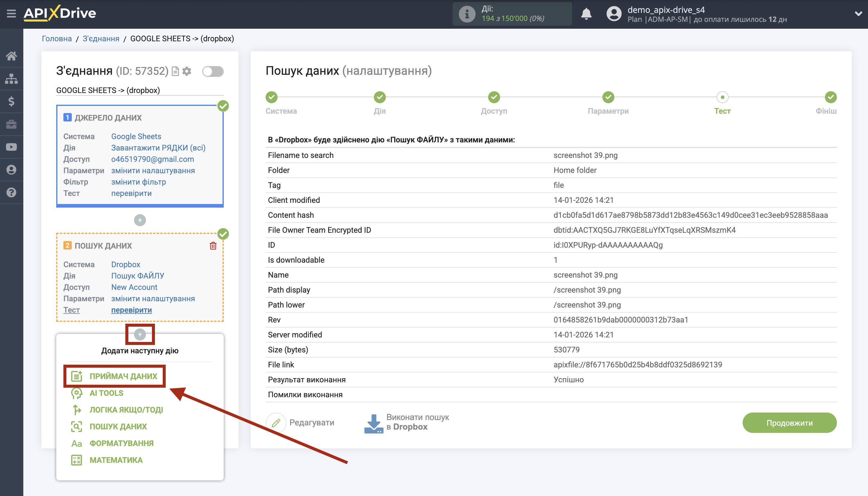
Task: Click the connection name field GOOGLE SHEETS -> (dropbox)
Action: pos(108,90)
